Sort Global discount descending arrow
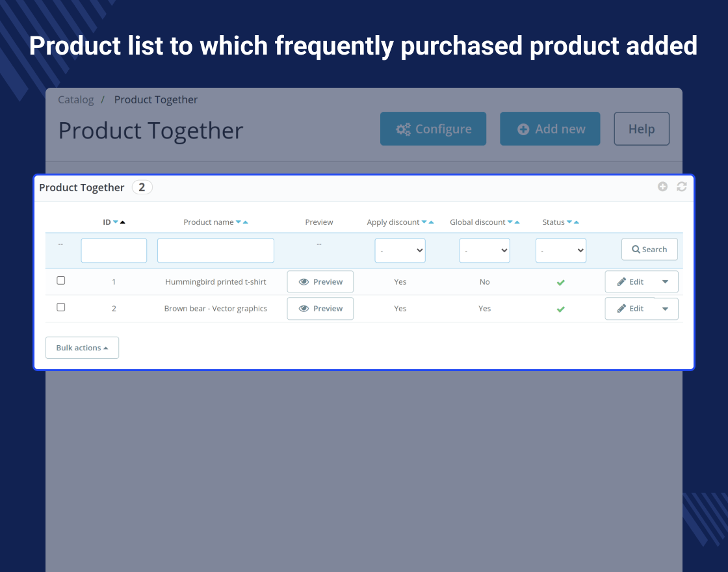This screenshot has width=728, height=572. point(510,222)
